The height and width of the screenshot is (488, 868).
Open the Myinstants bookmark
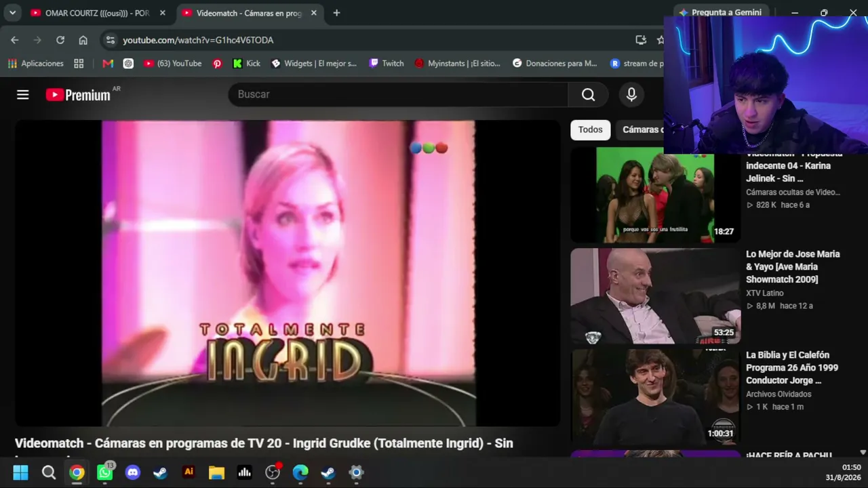point(457,63)
